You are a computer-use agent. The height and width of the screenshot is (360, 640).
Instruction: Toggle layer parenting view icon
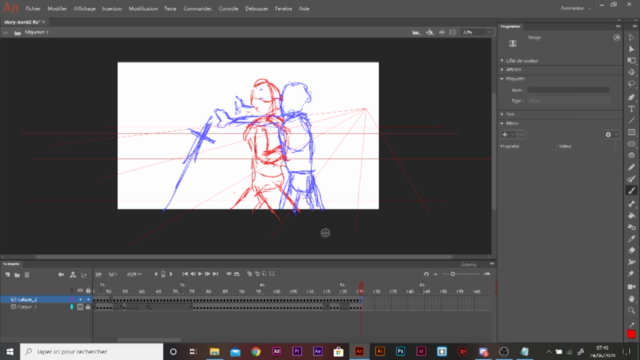coord(73,275)
